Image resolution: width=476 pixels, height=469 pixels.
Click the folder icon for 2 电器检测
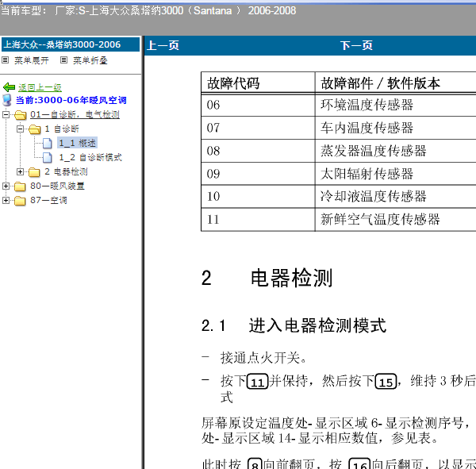pyautogui.click(x=34, y=172)
